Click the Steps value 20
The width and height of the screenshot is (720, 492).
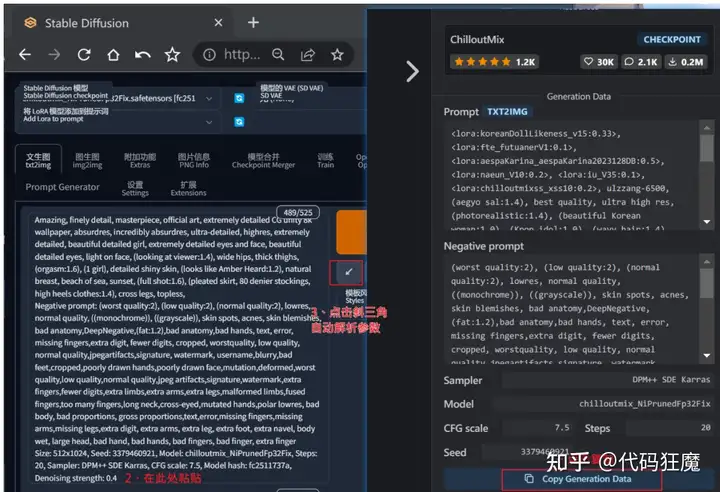pos(706,427)
